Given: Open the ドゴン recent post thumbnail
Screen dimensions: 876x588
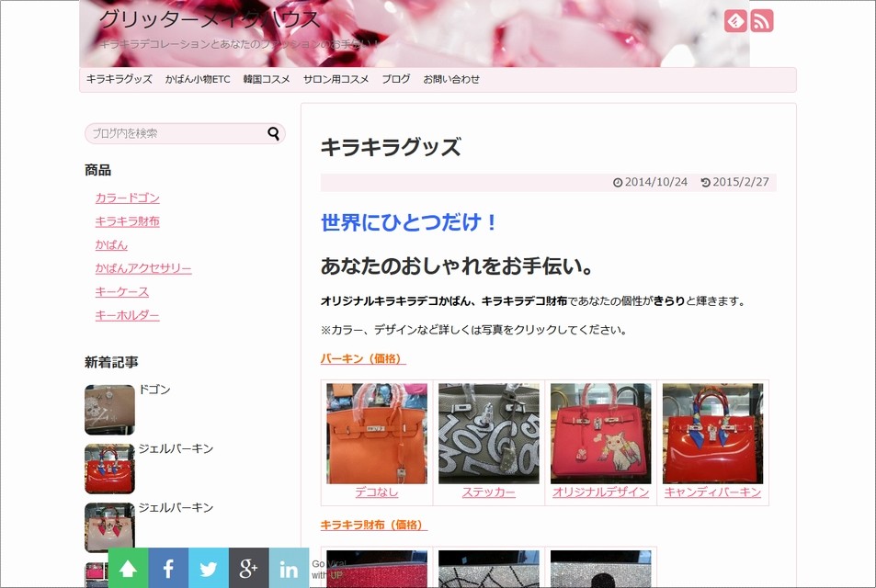Looking at the screenshot, I should [109, 410].
